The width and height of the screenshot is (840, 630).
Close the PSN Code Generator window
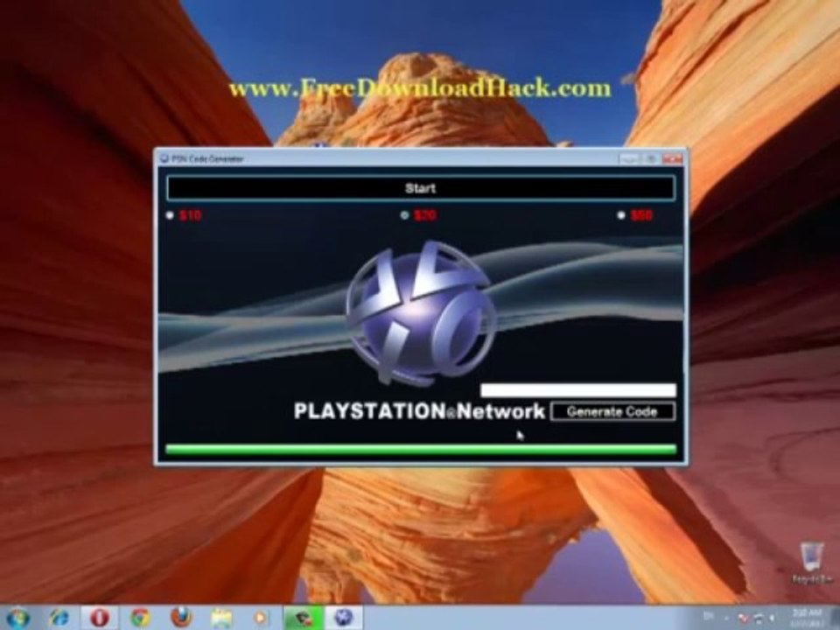tap(672, 159)
